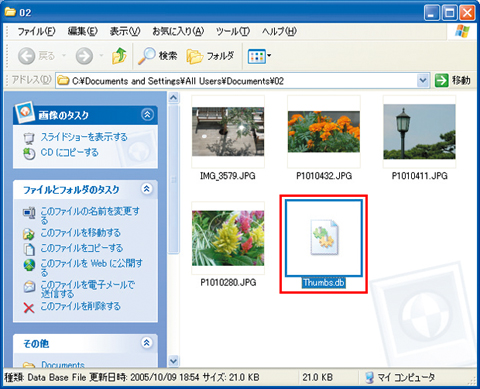Expand the address bar dropdown
The image size is (480, 389).
(423, 81)
